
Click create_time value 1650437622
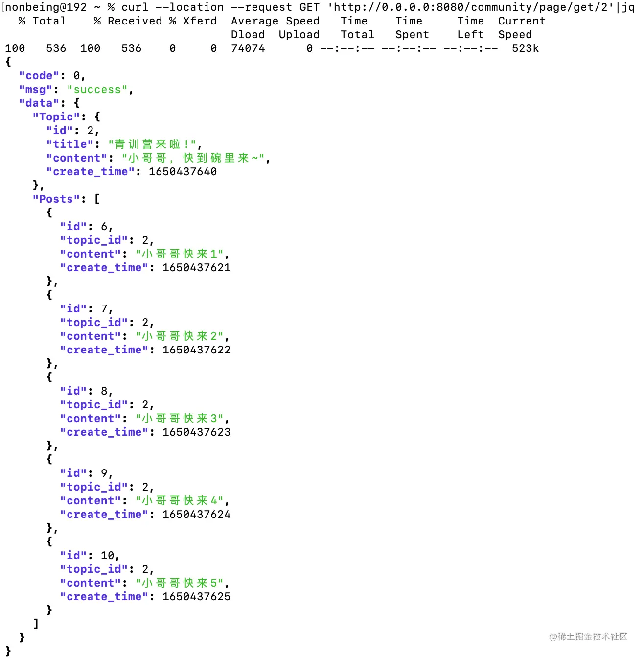tap(196, 350)
